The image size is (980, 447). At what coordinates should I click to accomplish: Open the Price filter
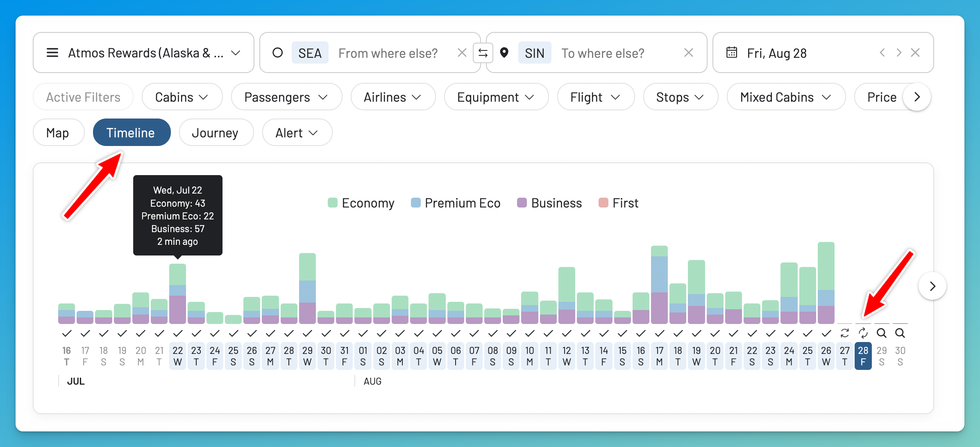point(882,97)
